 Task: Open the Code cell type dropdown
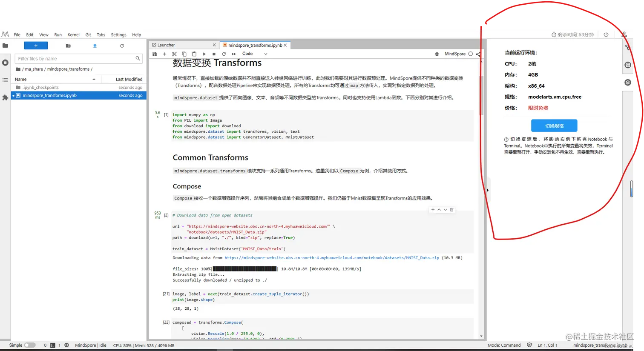[255, 54]
